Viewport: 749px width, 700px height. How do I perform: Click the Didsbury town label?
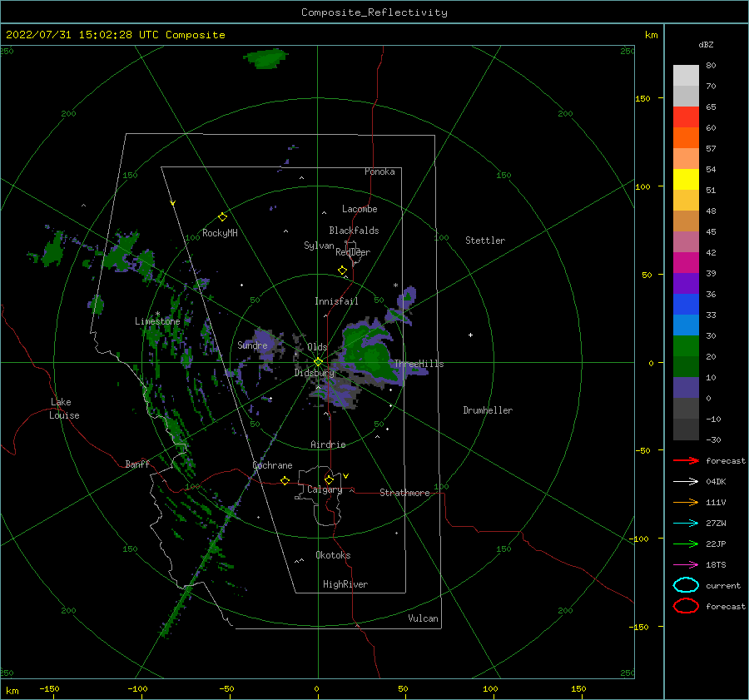coord(315,373)
